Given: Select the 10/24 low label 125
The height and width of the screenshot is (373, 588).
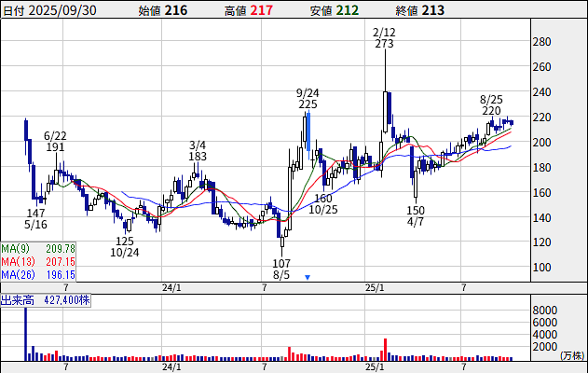Looking at the screenshot, I should (x=125, y=241).
